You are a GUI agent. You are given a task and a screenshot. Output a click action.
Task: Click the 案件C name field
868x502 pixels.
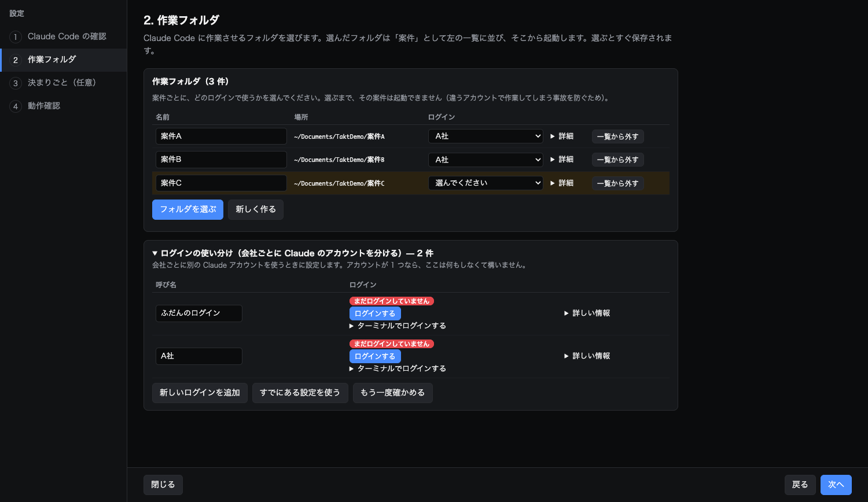pos(221,183)
